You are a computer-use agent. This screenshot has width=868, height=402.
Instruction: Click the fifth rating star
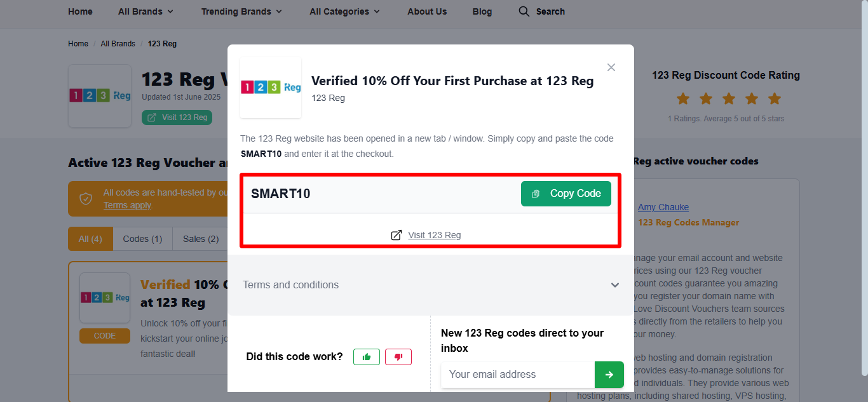coord(774,98)
